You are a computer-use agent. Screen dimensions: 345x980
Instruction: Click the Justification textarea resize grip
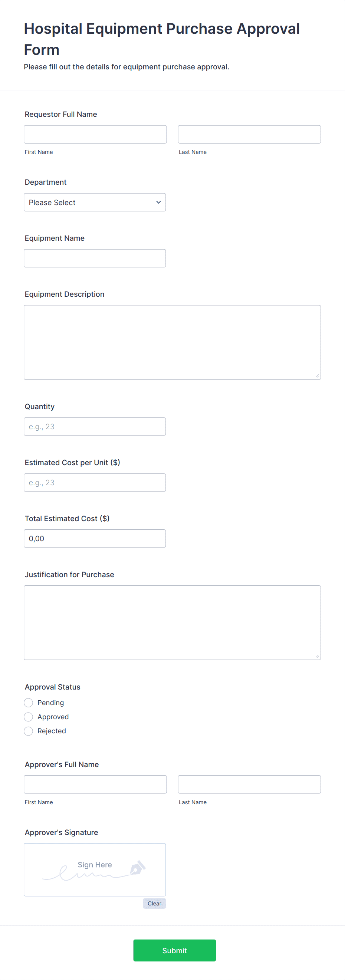317,656
